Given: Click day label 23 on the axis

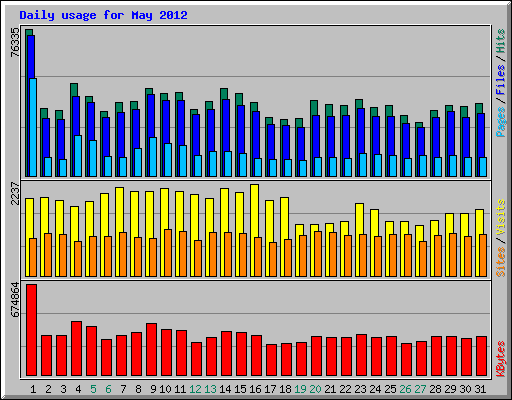Looking at the screenshot, I should click(x=360, y=389).
